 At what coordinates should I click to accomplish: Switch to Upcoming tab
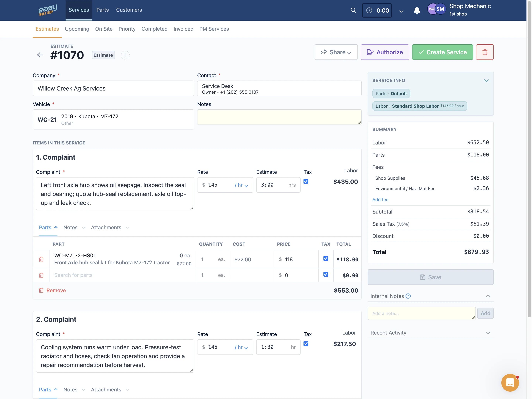pos(77,29)
